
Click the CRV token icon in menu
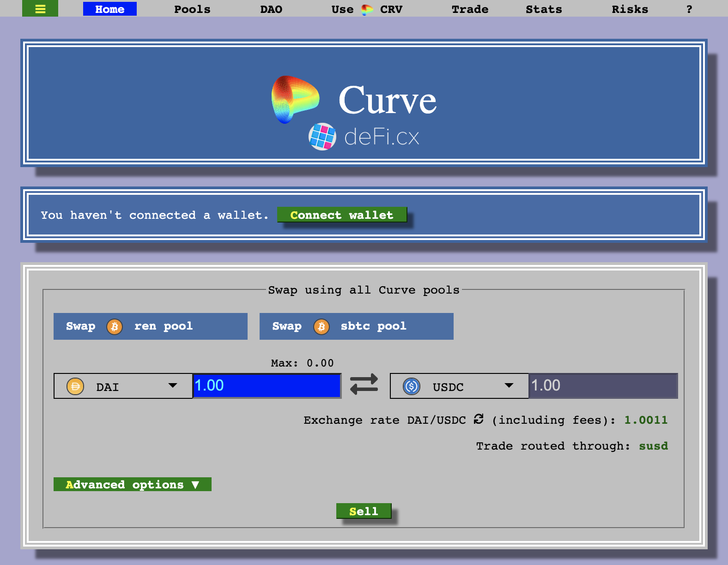click(367, 10)
